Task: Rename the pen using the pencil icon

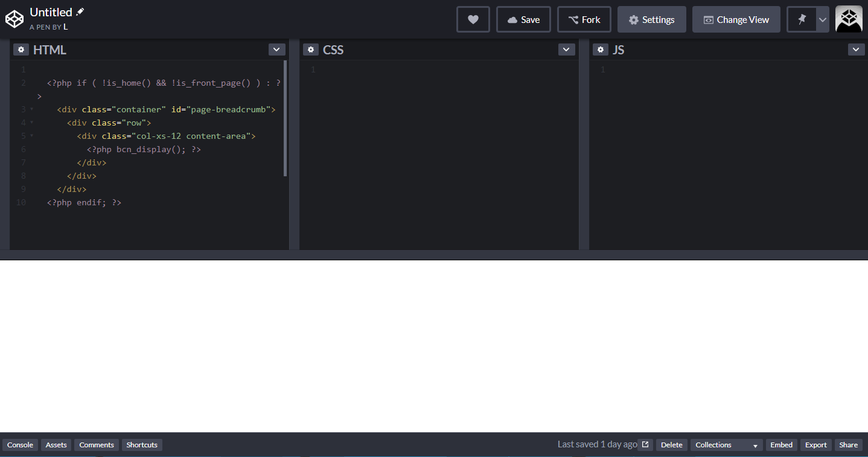Action: [80, 11]
